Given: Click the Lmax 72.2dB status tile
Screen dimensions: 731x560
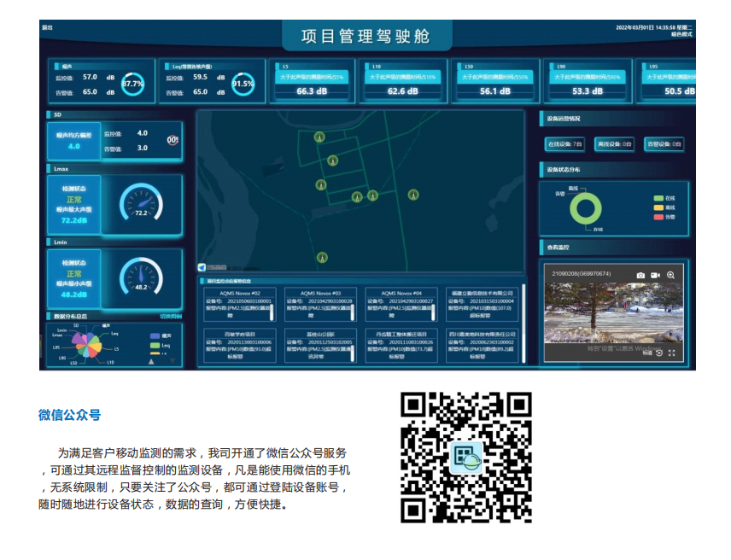Looking at the screenshot, I should pos(73,204).
